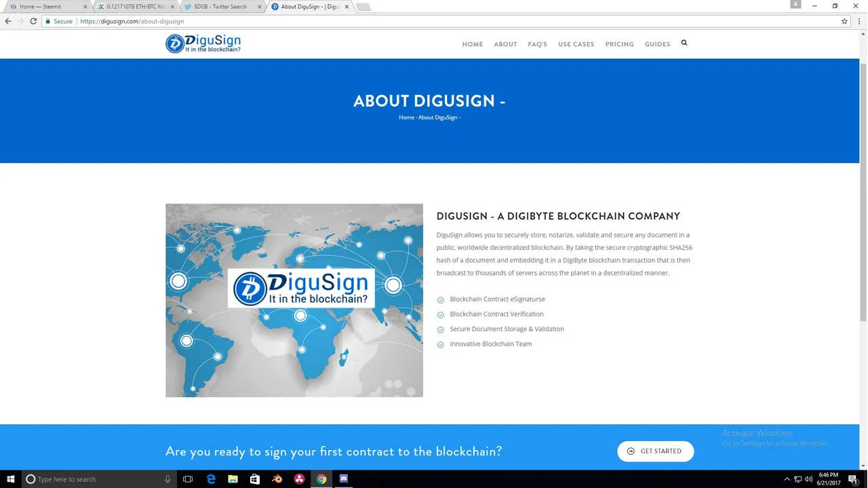
Task: Open FAQ'S in the site navigation
Action: coord(537,44)
